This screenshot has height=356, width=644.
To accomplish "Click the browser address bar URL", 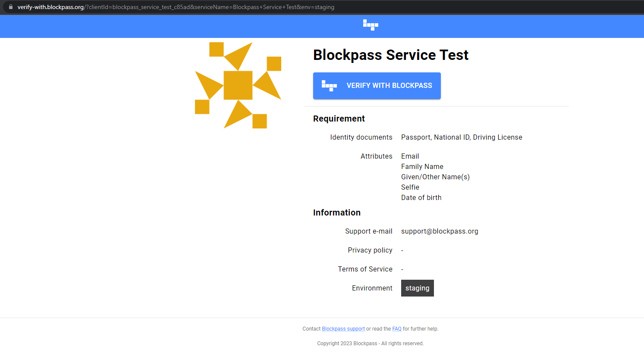I will [x=176, y=7].
